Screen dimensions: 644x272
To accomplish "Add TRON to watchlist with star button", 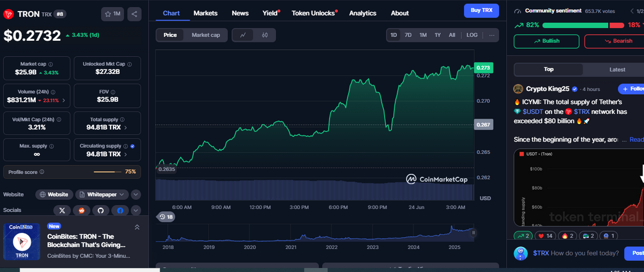I will 113,14.
